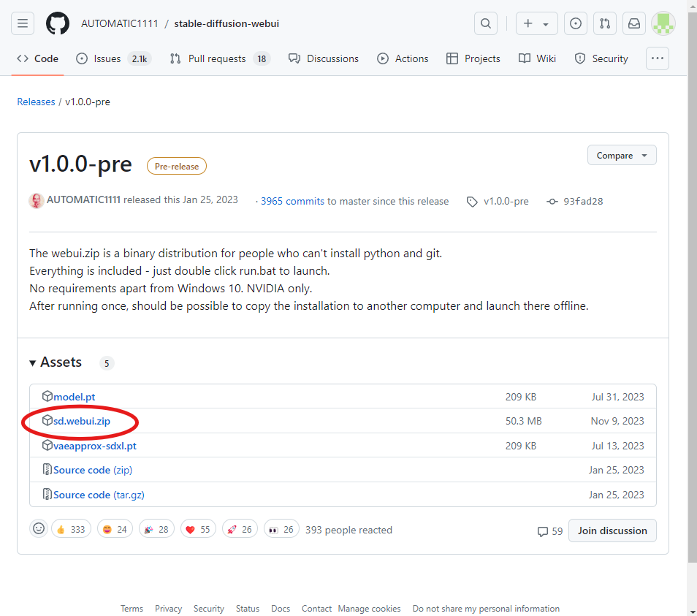The width and height of the screenshot is (697, 616).
Task: Switch to the Issues tab
Action: point(114,58)
